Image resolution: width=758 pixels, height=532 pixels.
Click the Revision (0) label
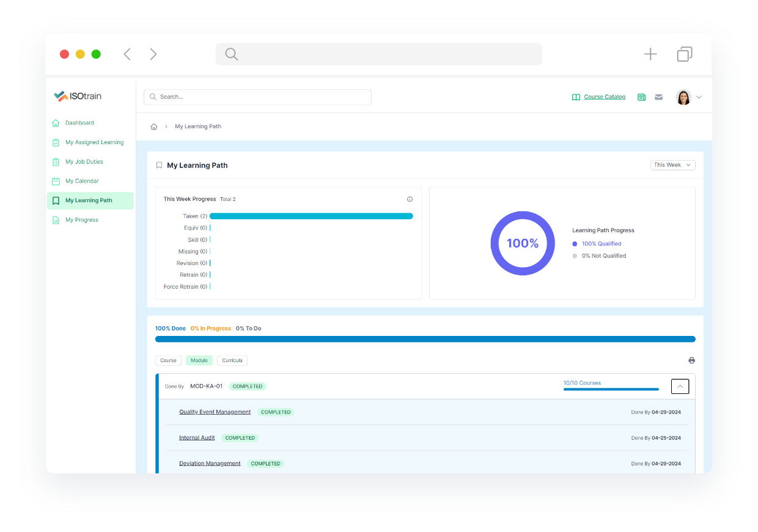tap(192, 263)
